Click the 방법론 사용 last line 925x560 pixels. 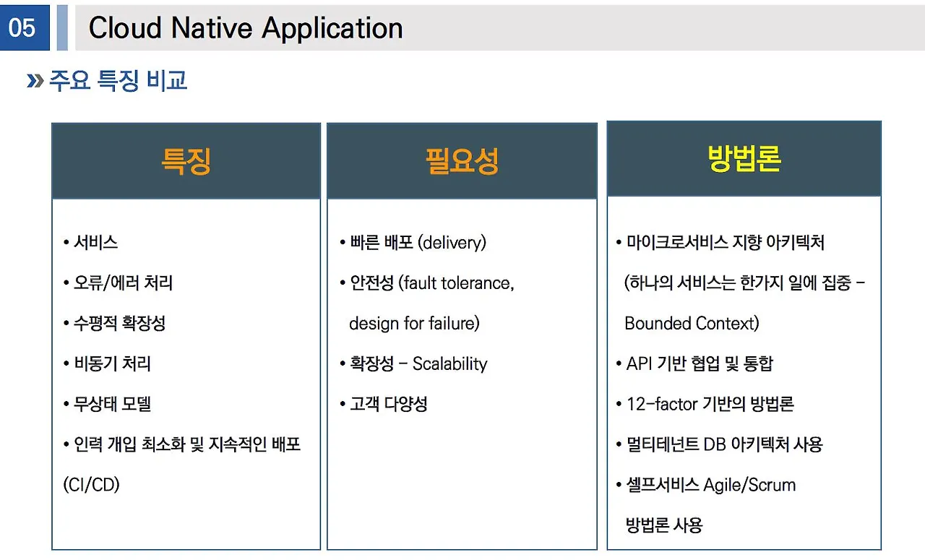click(x=664, y=525)
